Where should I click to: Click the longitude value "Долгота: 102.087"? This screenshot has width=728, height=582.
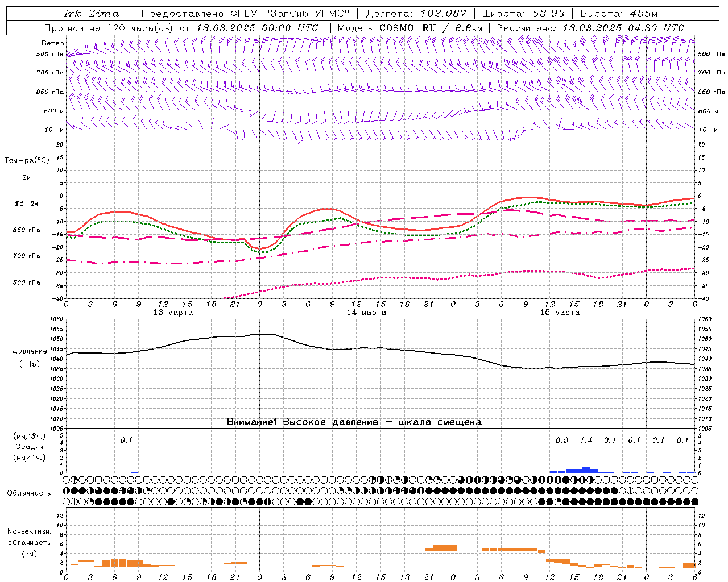[x=416, y=14]
